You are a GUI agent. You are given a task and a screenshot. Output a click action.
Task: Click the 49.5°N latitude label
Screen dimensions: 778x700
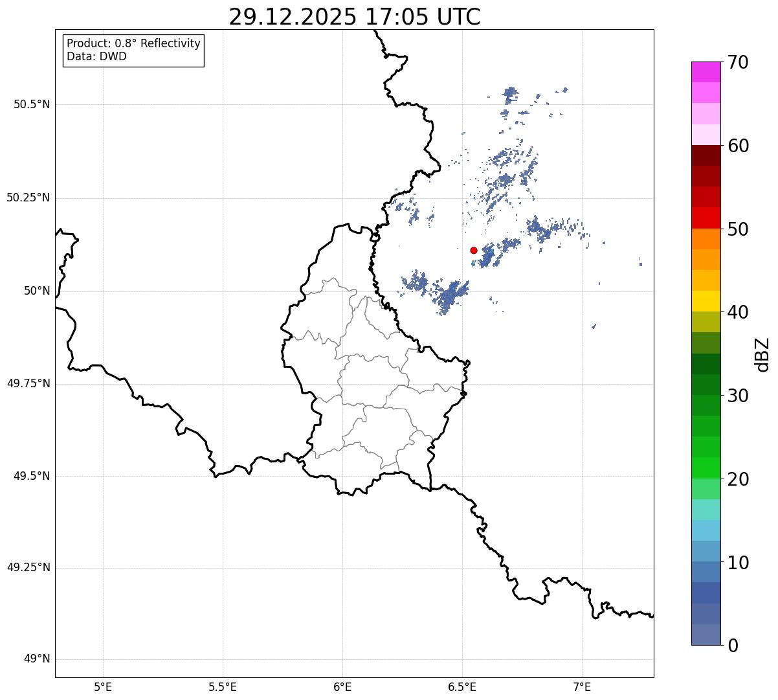[32, 476]
